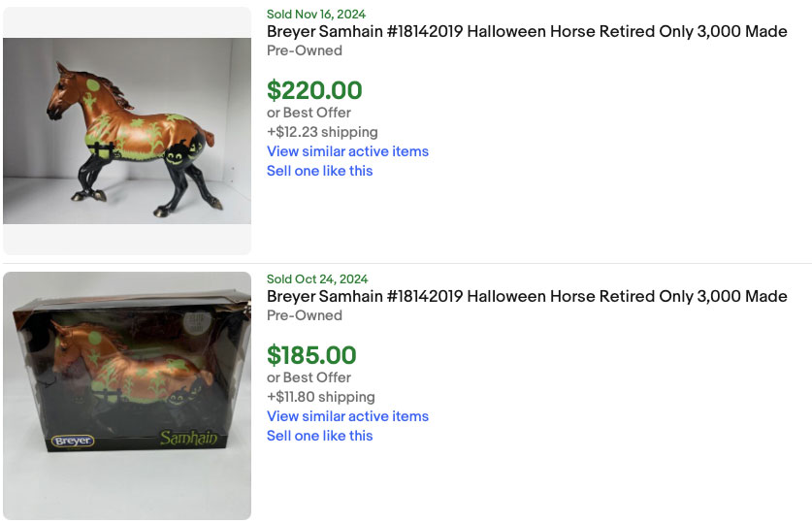
Task: Click "View similar active items" under the $220.00 listing
Action: (x=347, y=151)
